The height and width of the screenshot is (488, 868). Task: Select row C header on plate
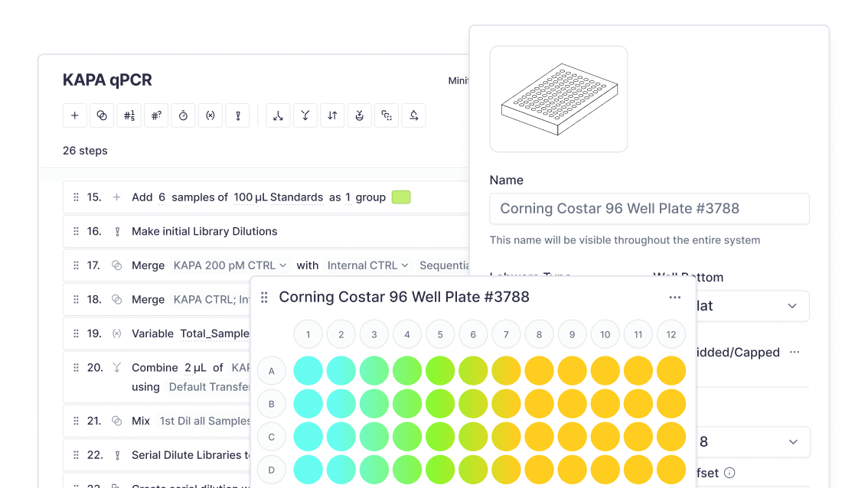[x=271, y=437]
